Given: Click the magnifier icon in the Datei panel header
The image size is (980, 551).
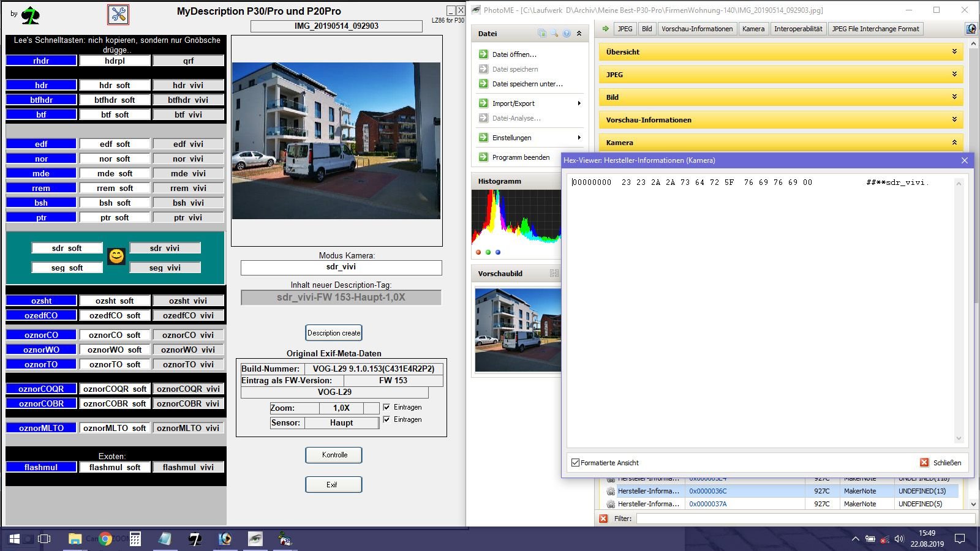Looking at the screenshot, I should pyautogui.click(x=554, y=34).
